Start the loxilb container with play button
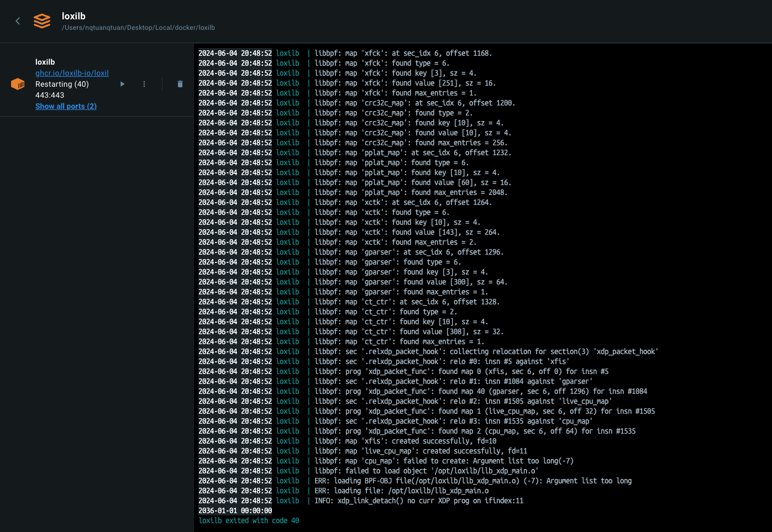The image size is (772, 532). 122,84
